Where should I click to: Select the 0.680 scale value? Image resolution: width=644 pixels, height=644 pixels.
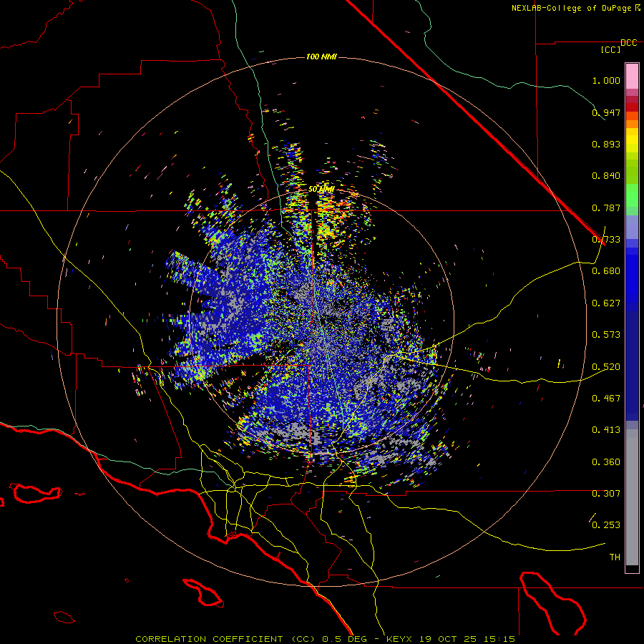pyautogui.click(x=606, y=271)
